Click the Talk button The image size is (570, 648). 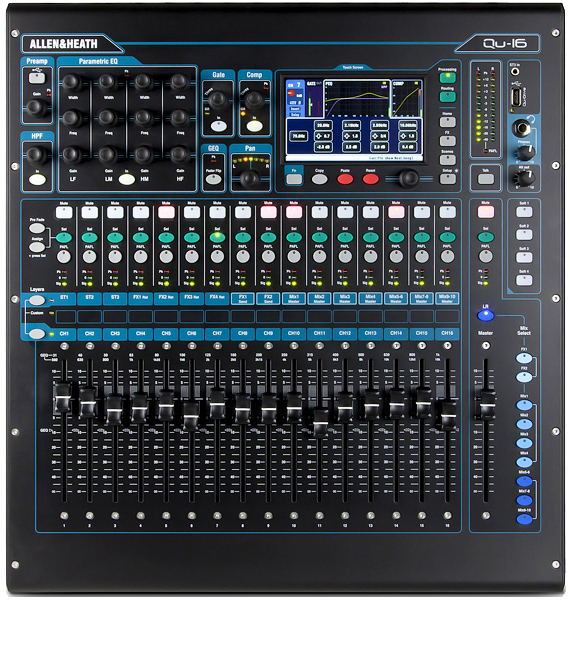(x=486, y=179)
